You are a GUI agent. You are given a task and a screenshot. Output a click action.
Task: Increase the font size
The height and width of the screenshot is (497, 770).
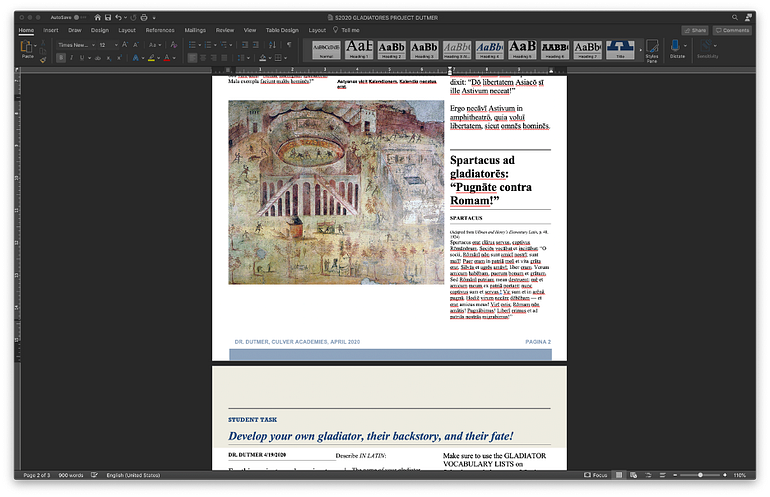125,45
